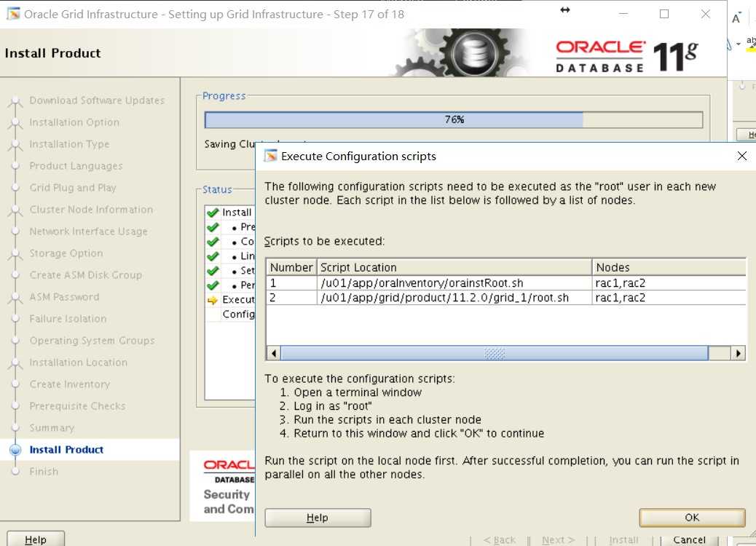This screenshot has width=756, height=546.
Task: Click OK in Execute Configuration scripts dialog
Action: click(x=692, y=518)
